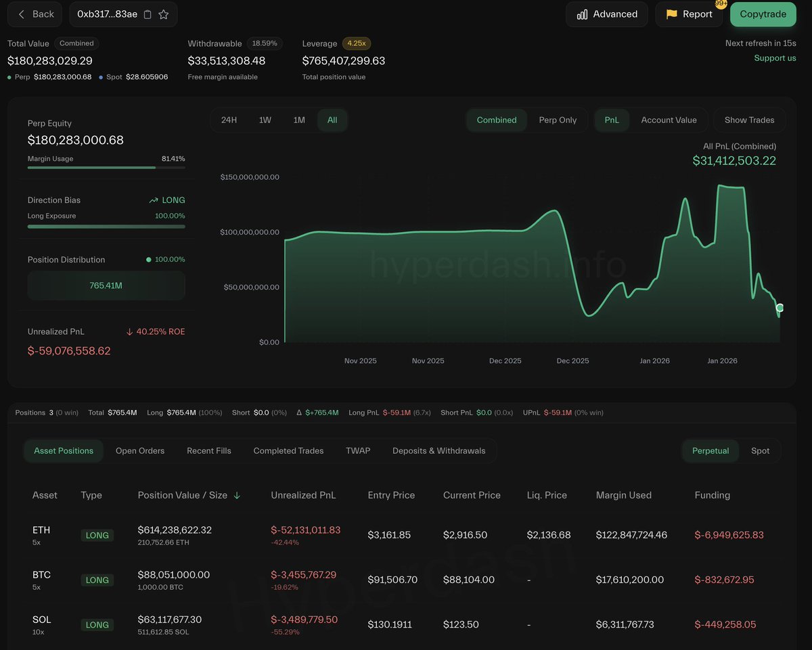Select the 1W time range
Viewport: 812px width, 650px height.
coord(265,120)
